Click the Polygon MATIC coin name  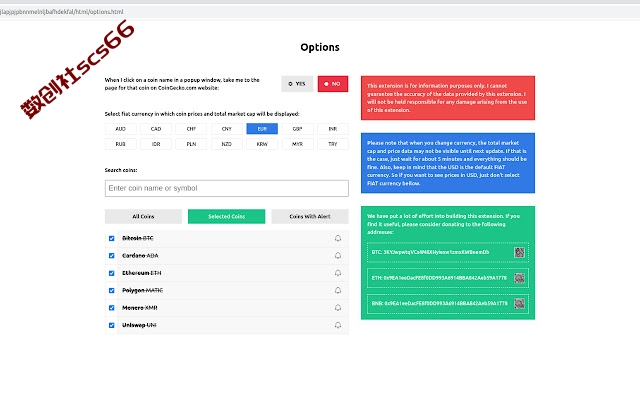(142, 291)
